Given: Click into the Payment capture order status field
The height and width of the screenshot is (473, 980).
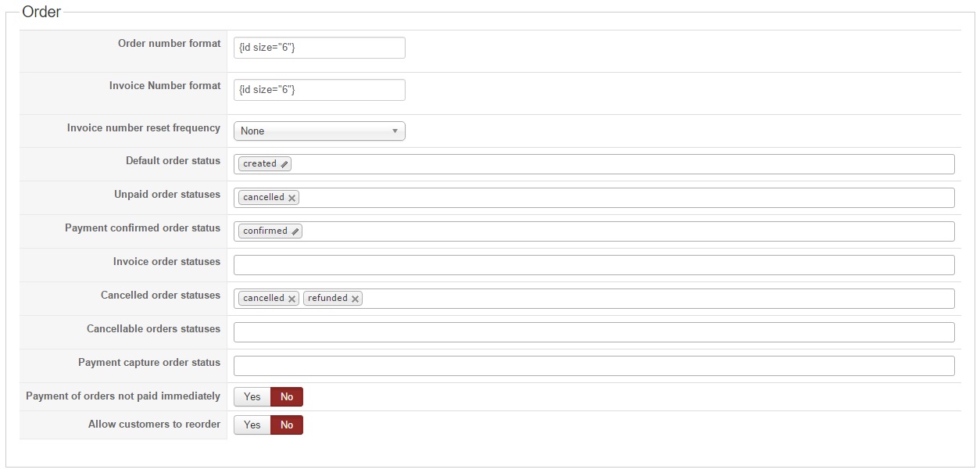Looking at the screenshot, I should pyautogui.click(x=594, y=366).
